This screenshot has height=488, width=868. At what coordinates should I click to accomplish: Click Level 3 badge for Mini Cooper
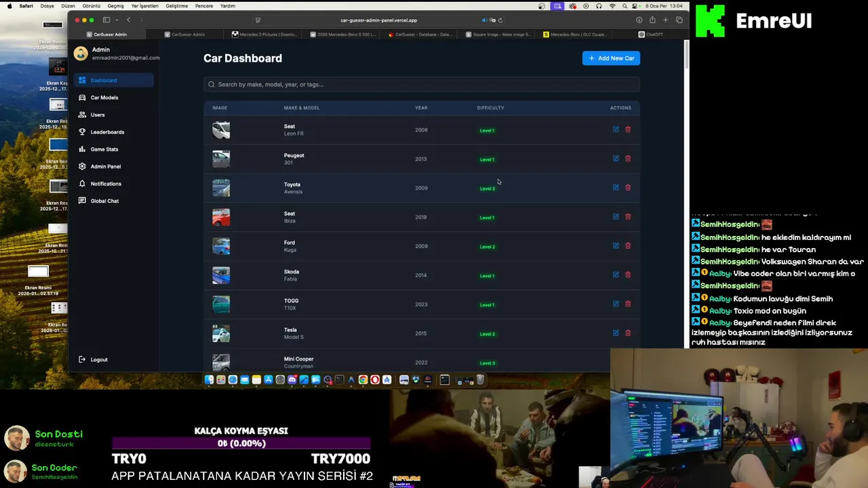487,363
